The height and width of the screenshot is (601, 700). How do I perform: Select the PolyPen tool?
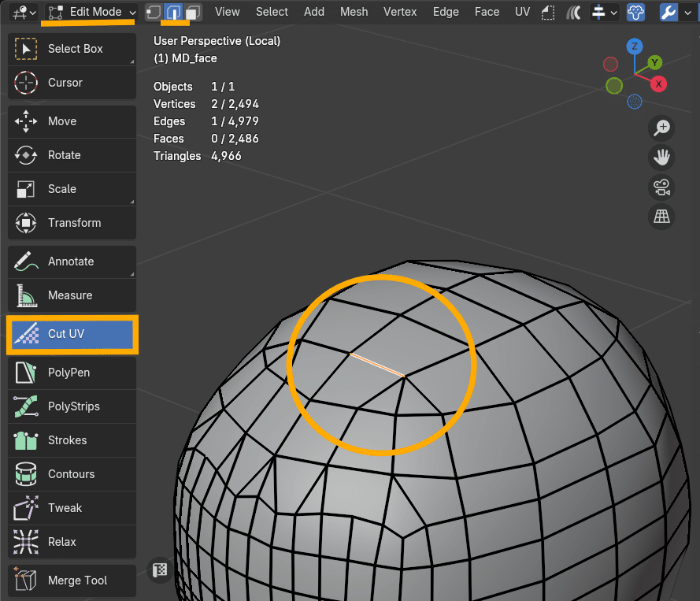coord(71,372)
